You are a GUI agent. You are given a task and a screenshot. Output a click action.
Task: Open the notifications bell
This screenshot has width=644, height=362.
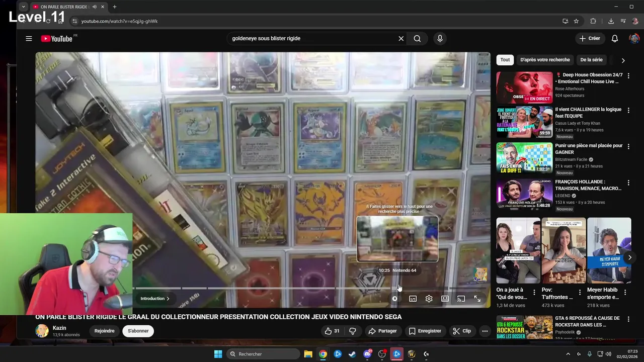(615, 39)
